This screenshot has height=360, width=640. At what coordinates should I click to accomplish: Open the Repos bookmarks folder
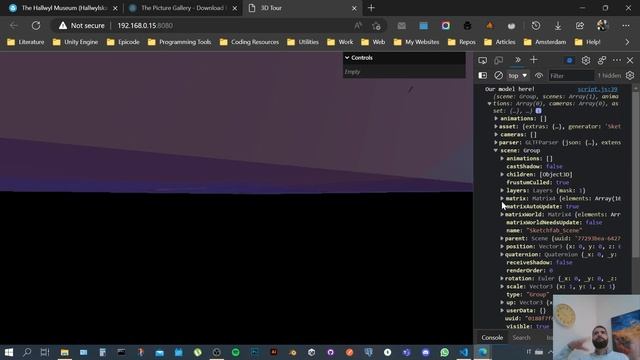462,42
